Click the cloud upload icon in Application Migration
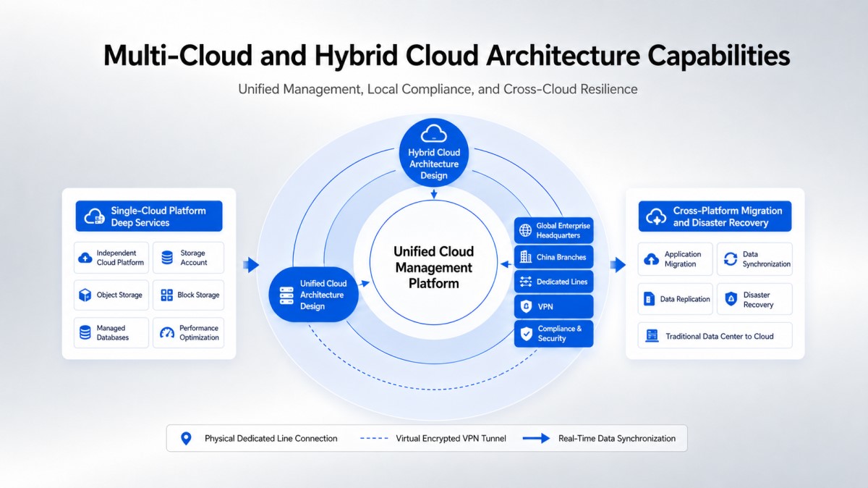 [x=650, y=259]
